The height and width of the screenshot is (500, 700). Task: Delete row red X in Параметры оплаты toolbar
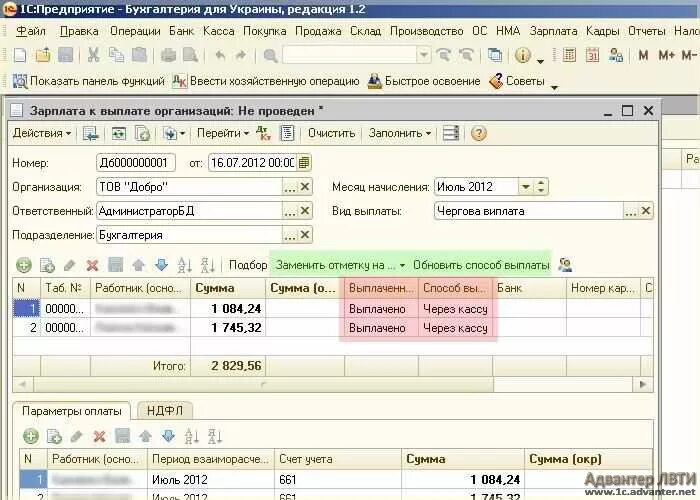point(99,436)
